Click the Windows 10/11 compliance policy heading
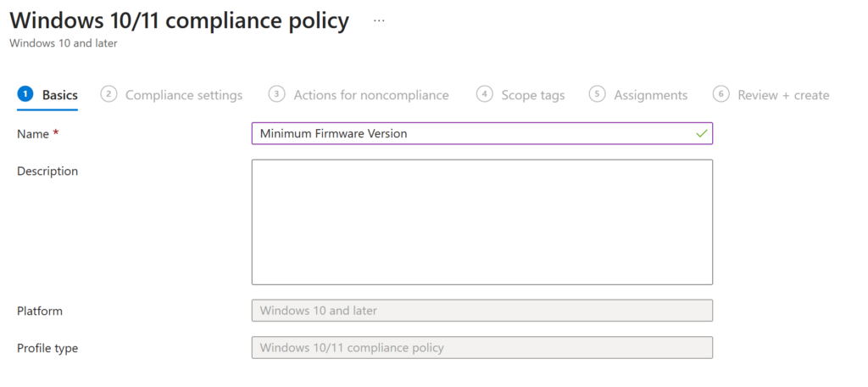868x387 pixels. coord(179,21)
